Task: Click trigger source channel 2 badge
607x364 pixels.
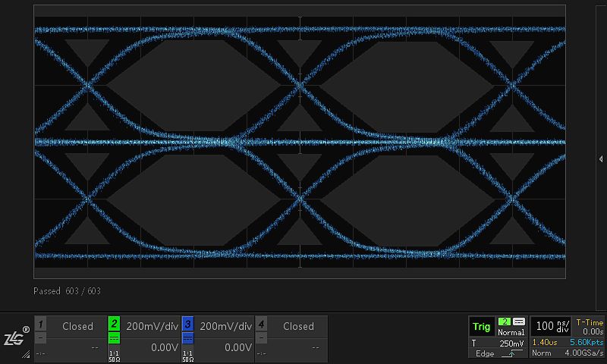Action: pos(505,322)
